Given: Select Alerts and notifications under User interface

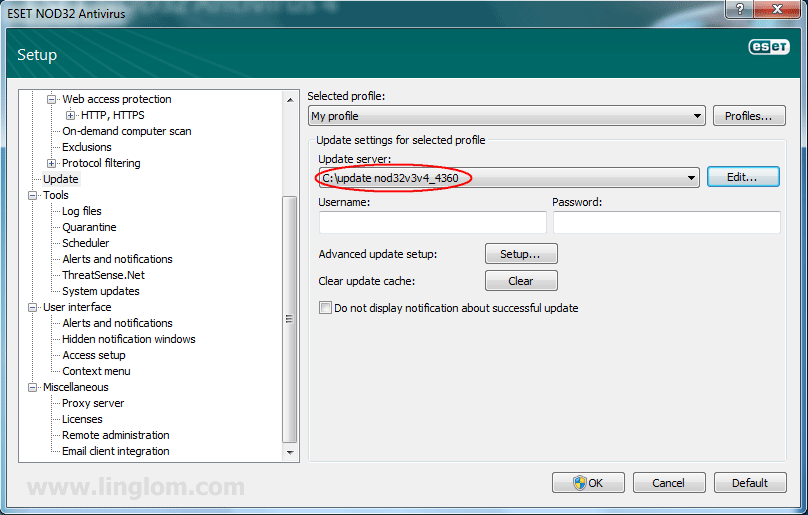Looking at the screenshot, I should point(117,323).
